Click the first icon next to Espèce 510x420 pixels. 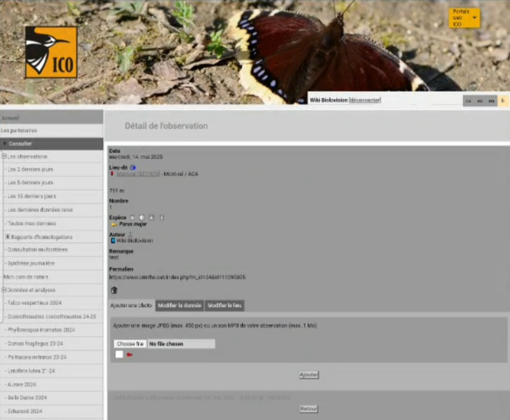click(132, 217)
